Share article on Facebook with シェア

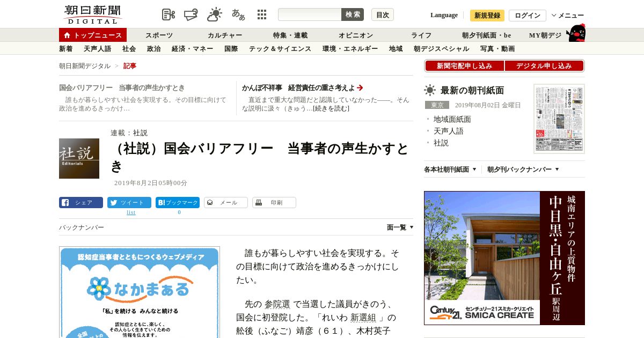click(x=81, y=203)
